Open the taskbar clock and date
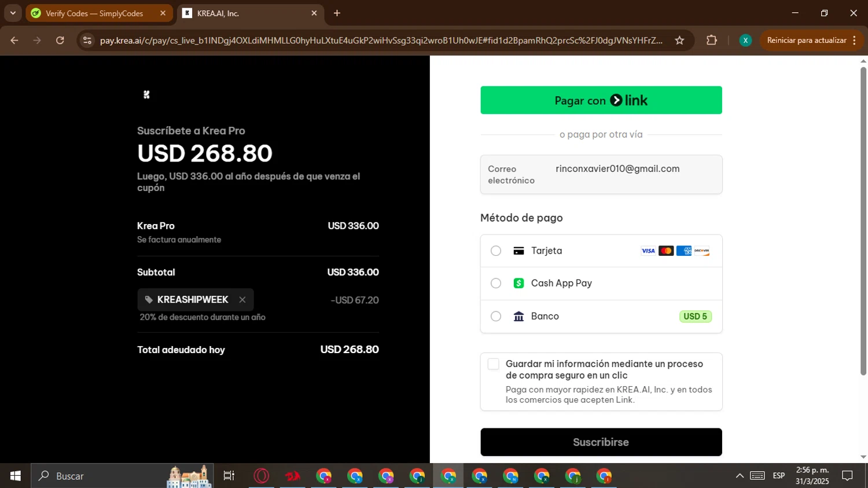The height and width of the screenshot is (488, 868). coord(812,476)
